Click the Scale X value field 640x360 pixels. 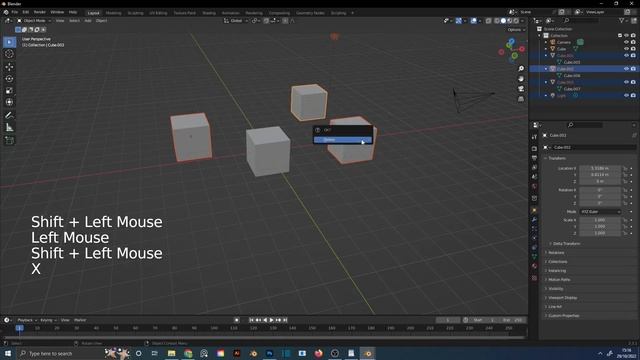(x=600, y=220)
